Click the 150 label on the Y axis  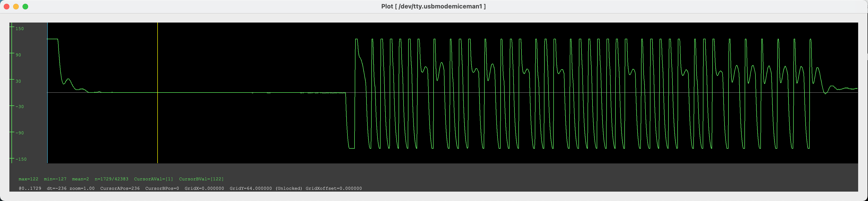click(19, 29)
